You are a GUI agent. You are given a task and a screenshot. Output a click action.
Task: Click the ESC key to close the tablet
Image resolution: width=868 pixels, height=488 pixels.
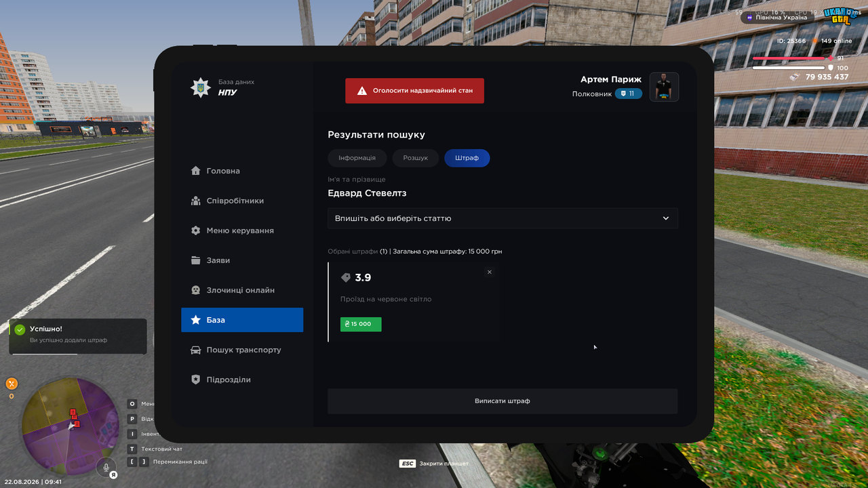tap(408, 464)
